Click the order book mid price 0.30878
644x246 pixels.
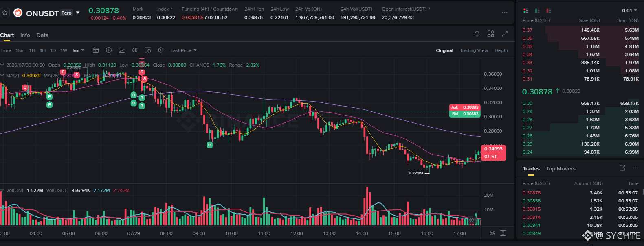click(537, 91)
